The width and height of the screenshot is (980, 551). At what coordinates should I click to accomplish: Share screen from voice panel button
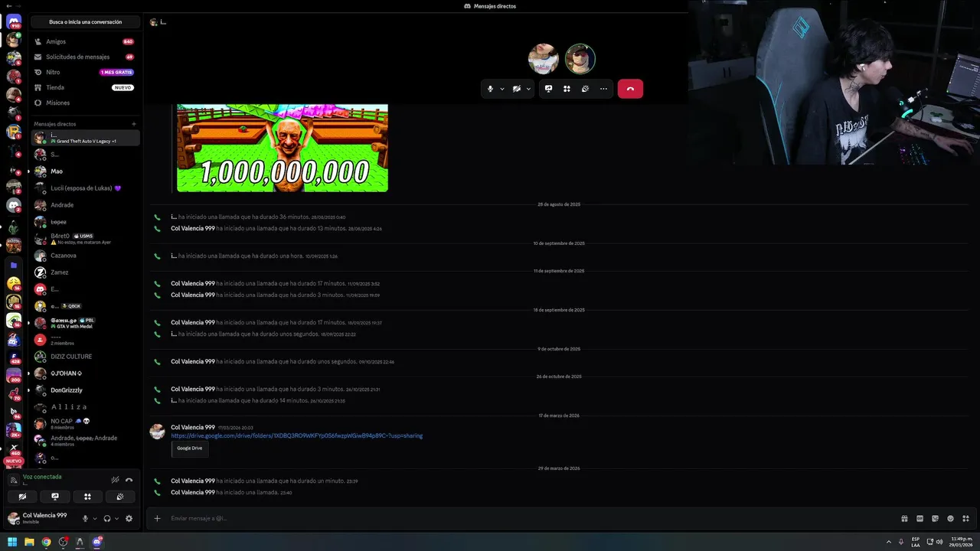(x=55, y=497)
